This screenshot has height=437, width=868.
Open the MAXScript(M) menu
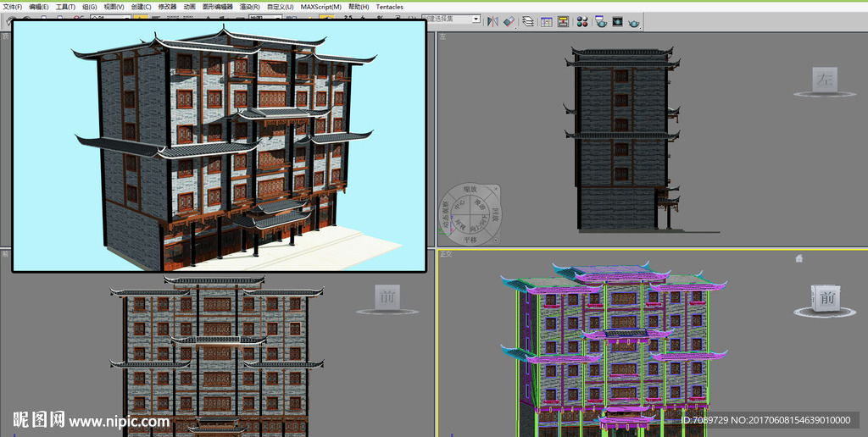point(321,7)
